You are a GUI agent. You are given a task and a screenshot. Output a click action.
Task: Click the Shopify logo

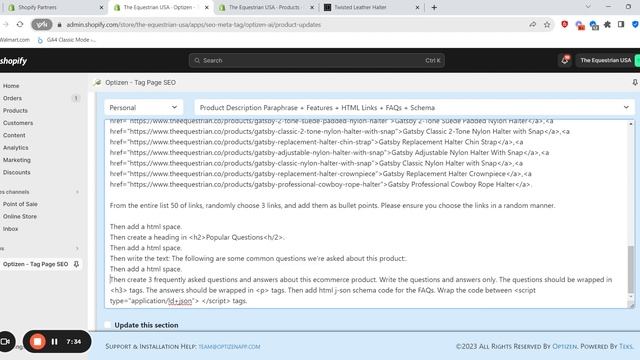[13, 61]
